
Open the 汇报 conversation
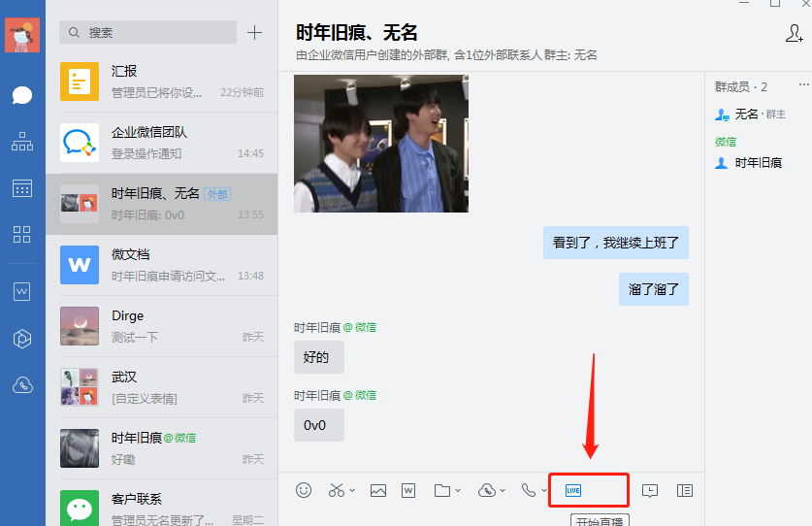coord(162,82)
